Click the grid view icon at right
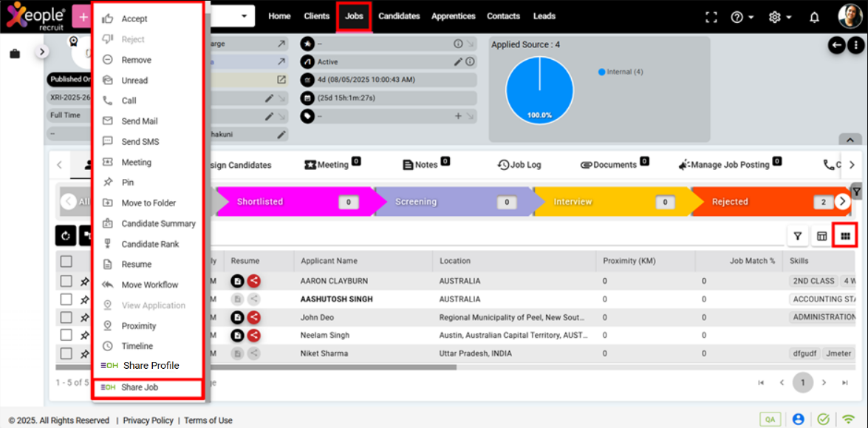868x428 pixels. [845, 236]
